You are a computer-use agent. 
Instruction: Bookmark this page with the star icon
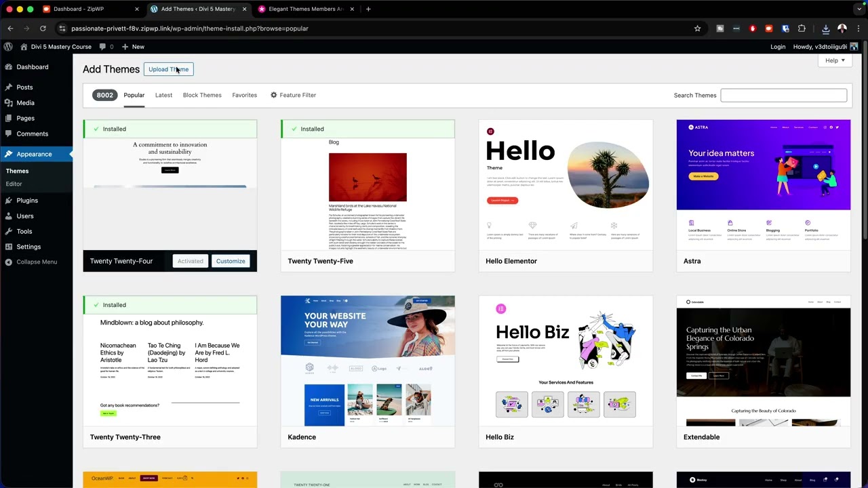[x=697, y=28]
